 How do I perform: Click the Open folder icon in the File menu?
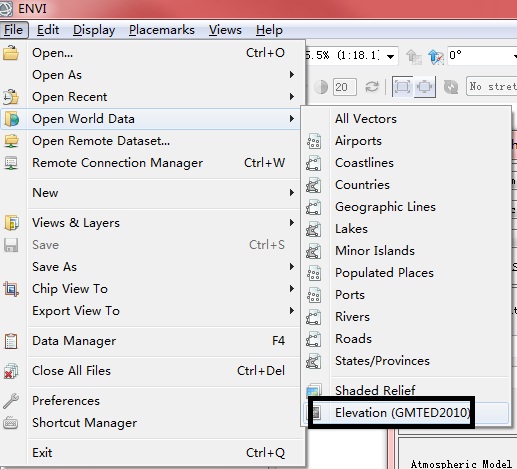click(11, 53)
